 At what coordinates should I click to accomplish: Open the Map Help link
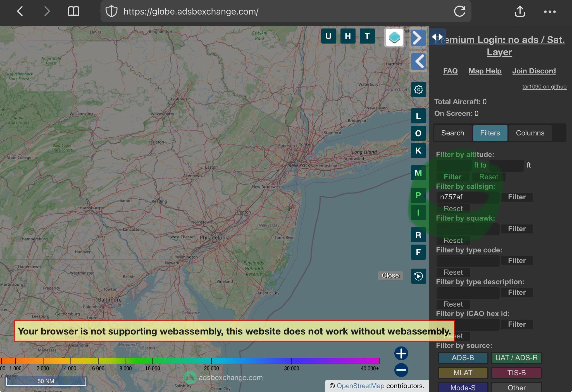pos(485,71)
